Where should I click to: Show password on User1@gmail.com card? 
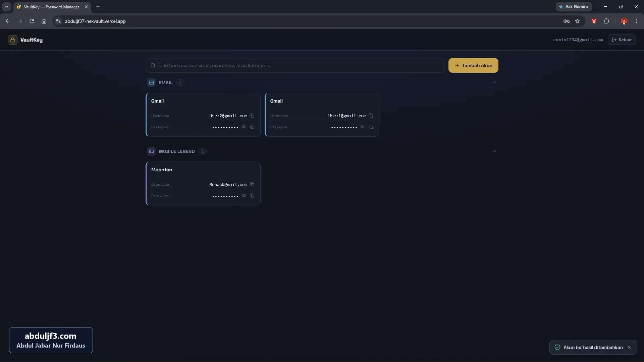pos(362,127)
